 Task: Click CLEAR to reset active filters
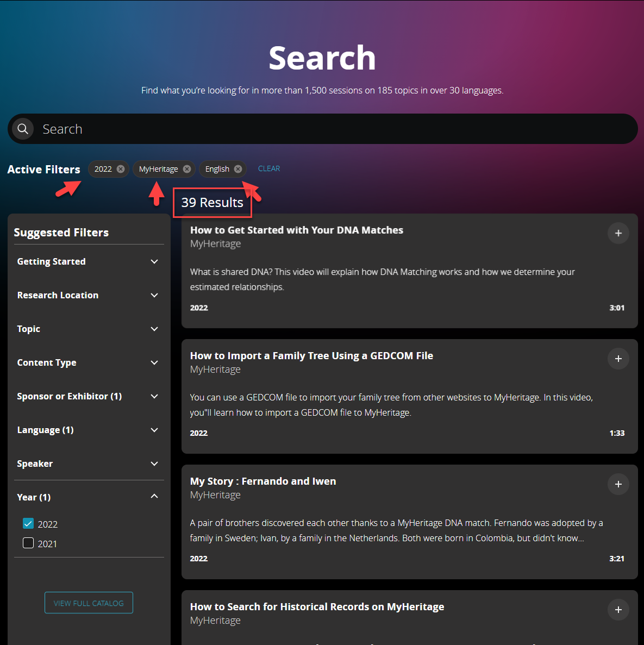[268, 168]
